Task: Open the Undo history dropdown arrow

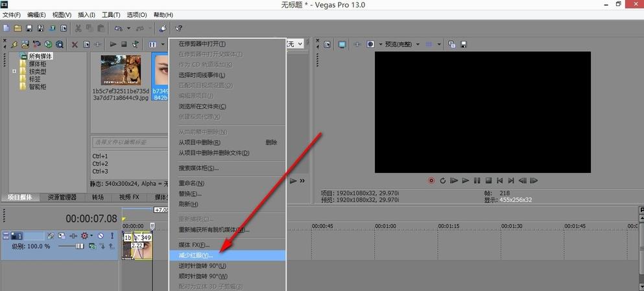Action: [x=128, y=29]
